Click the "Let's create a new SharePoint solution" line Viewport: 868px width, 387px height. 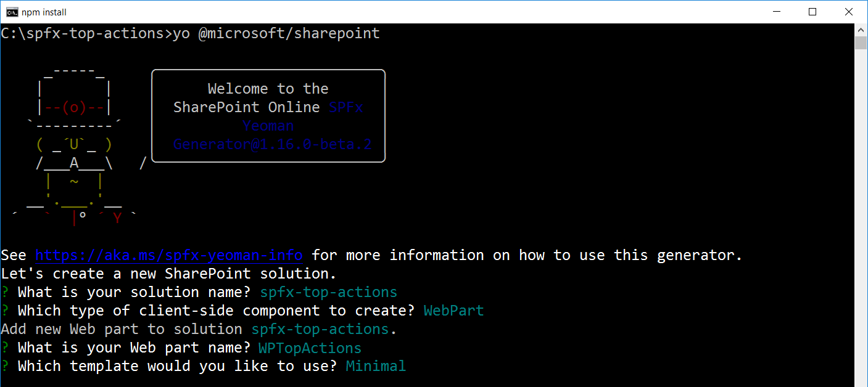coord(168,274)
